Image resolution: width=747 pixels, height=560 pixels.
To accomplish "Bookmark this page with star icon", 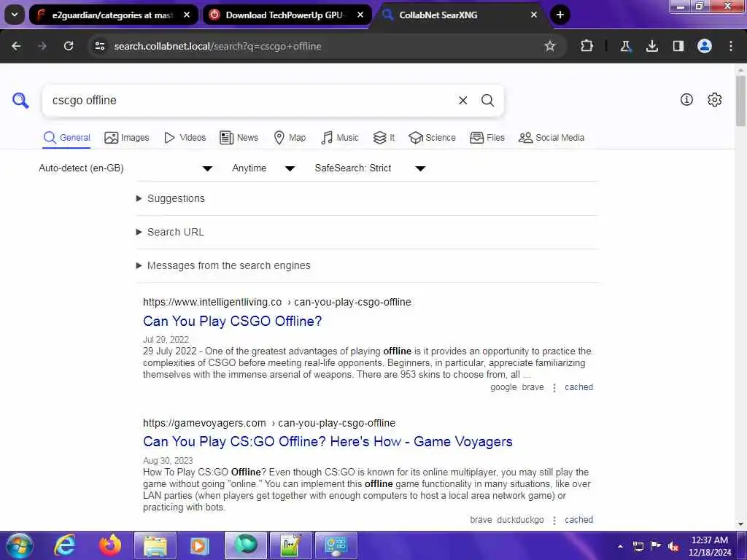I will pos(550,46).
